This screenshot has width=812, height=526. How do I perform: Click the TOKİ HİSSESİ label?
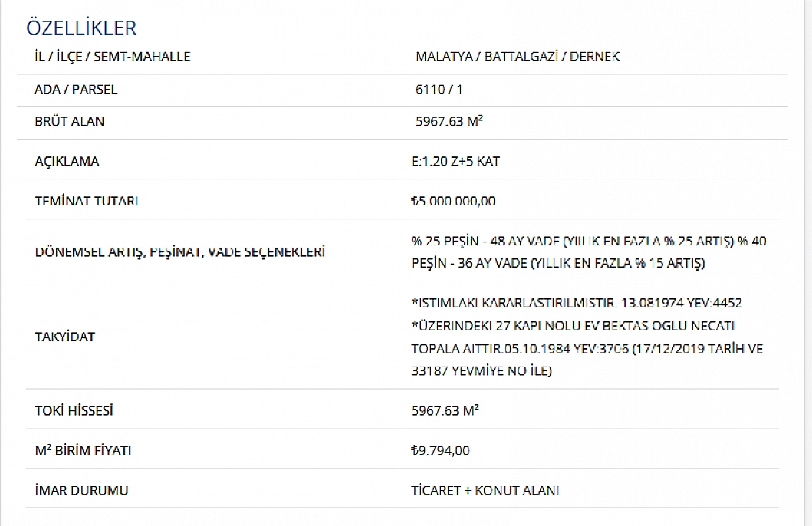click(74, 410)
